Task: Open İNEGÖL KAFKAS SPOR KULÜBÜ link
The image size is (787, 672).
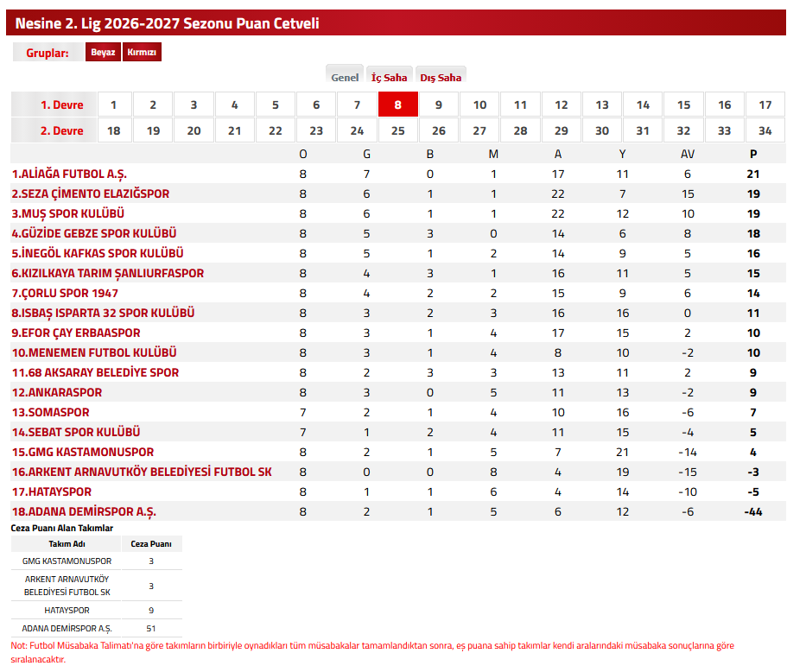Action: (98, 253)
